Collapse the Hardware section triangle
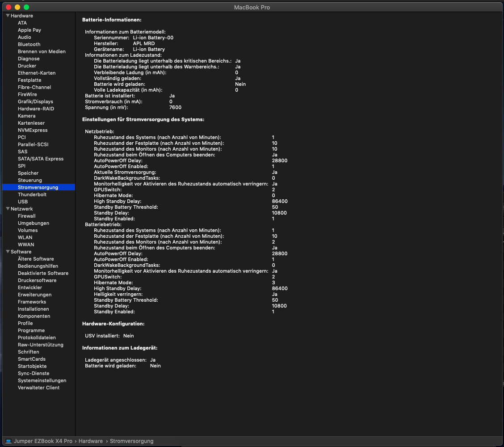Viewport: 504px width, 447px height. coord(8,16)
